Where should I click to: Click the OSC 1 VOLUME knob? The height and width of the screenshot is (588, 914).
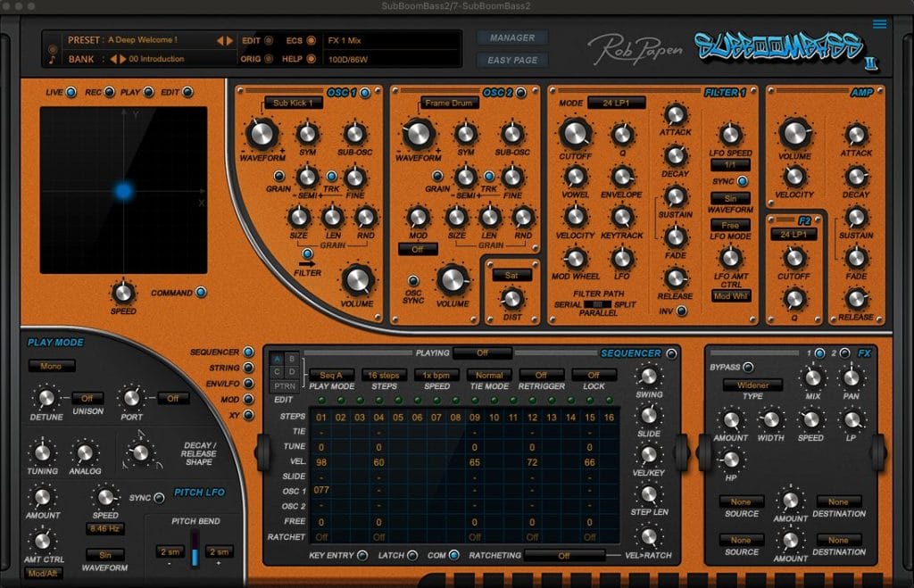[357, 279]
